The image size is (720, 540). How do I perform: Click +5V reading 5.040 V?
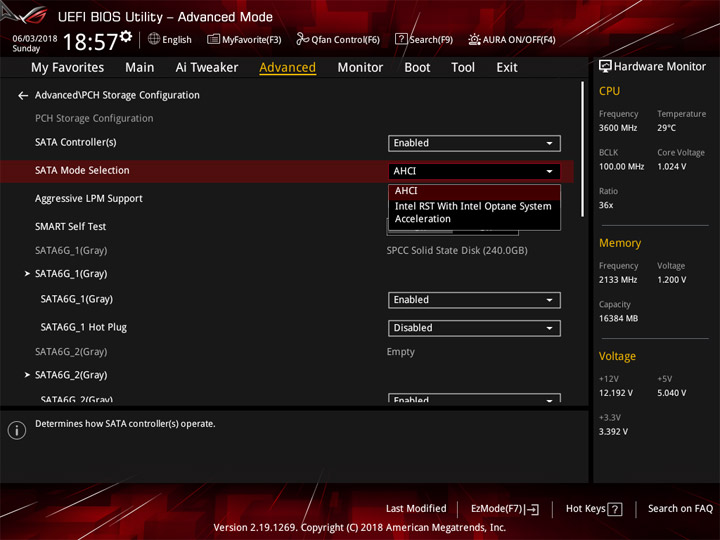(672, 393)
